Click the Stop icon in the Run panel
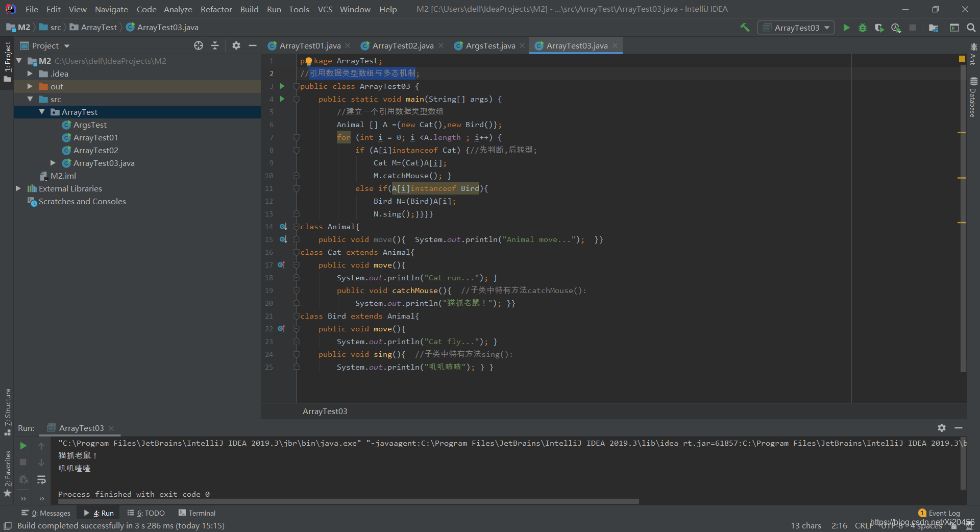 point(23,462)
